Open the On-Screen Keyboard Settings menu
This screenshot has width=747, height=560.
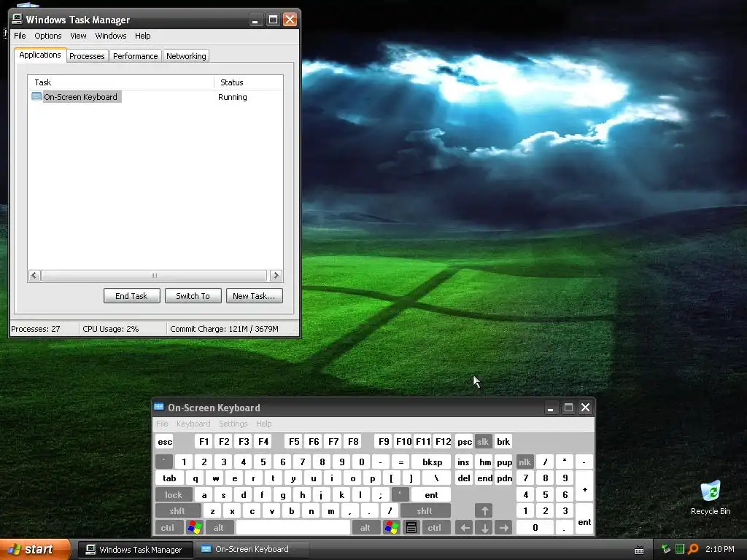pyautogui.click(x=233, y=424)
